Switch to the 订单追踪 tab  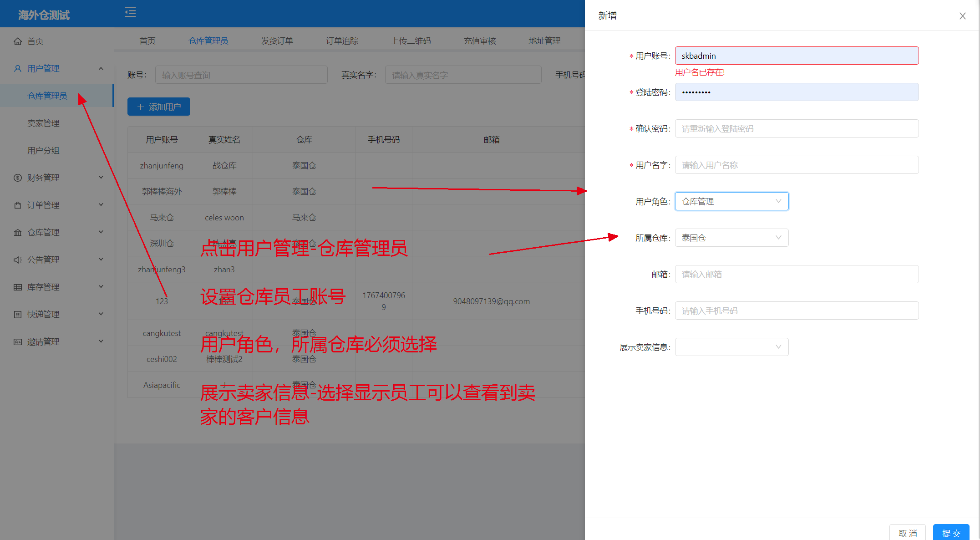coord(342,41)
